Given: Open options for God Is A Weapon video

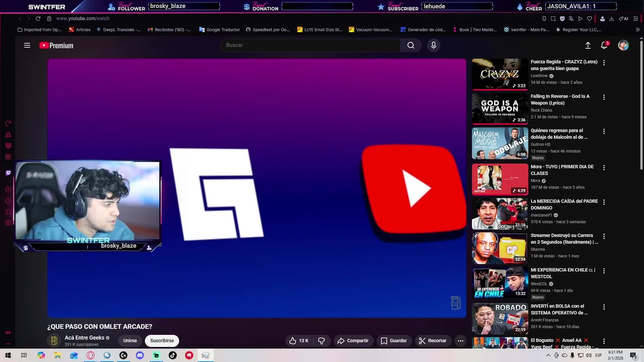Looking at the screenshot, I should pyautogui.click(x=604, y=97).
